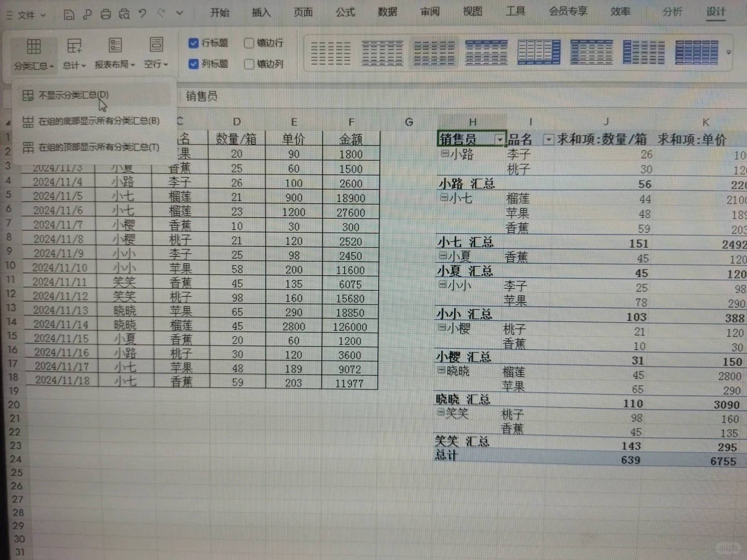Click the 空行 icon in the ribbon
The image size is (747, 560).
click(x=155, y=47)
